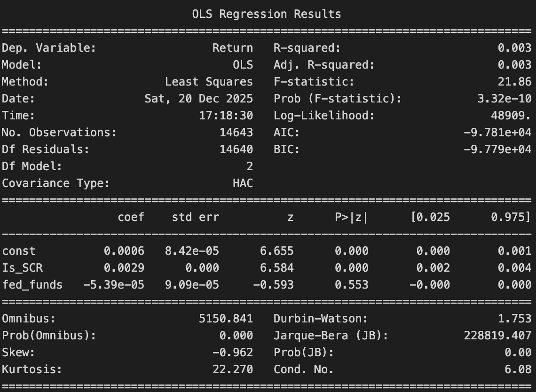The width and height of the screenshot is (536, 392).
Task: Click the No. Observations value 14643
Action: (236, 133)
